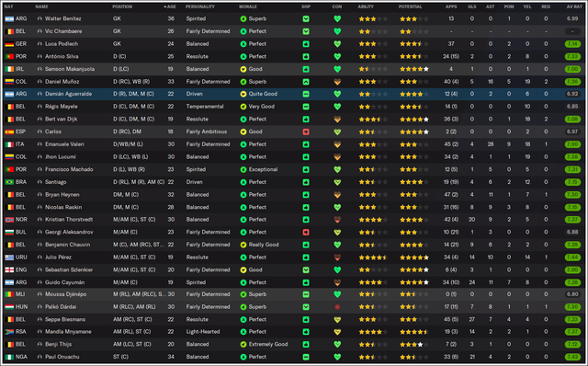
Task: Click the 7.42 rating badge for Paul Onuachu
Action: [572, 357]
